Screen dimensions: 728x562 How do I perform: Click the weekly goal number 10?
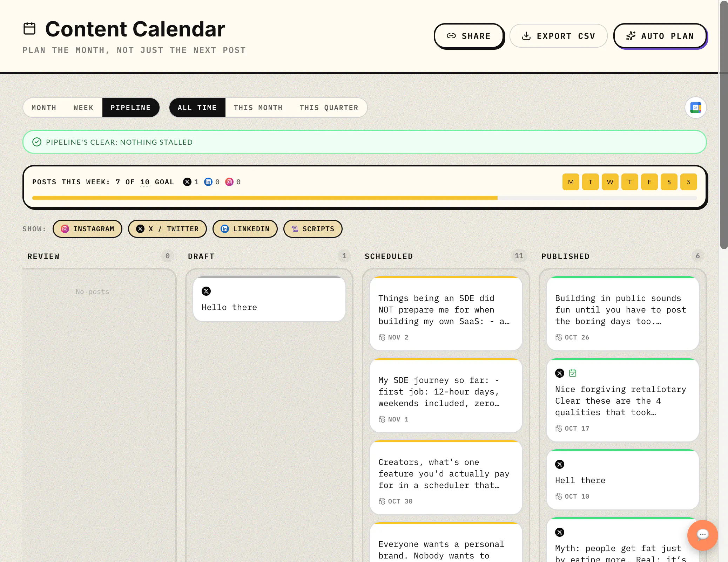(145, 182)
